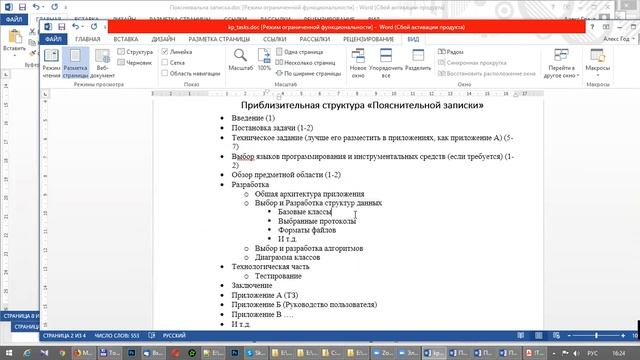Click bullet text Заключение
This screenshot has height=360, width=640.
coord(252,285)
